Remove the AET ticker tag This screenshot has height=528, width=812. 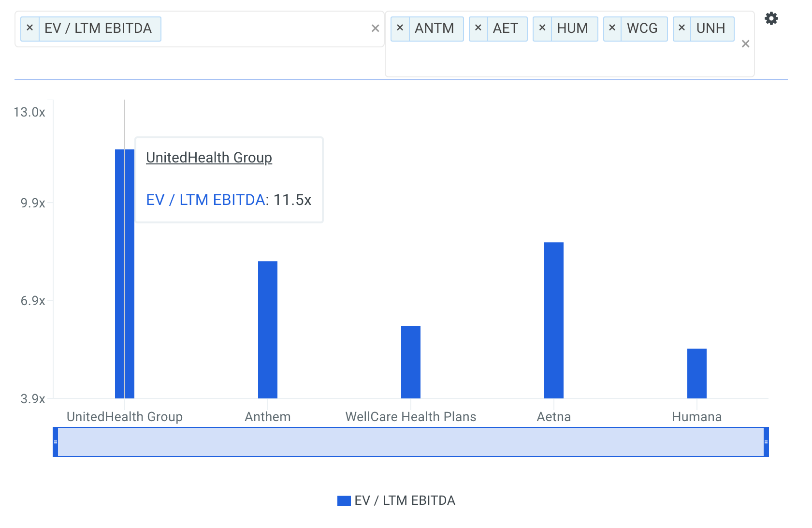pyautogui.click(x=478, y=28)
